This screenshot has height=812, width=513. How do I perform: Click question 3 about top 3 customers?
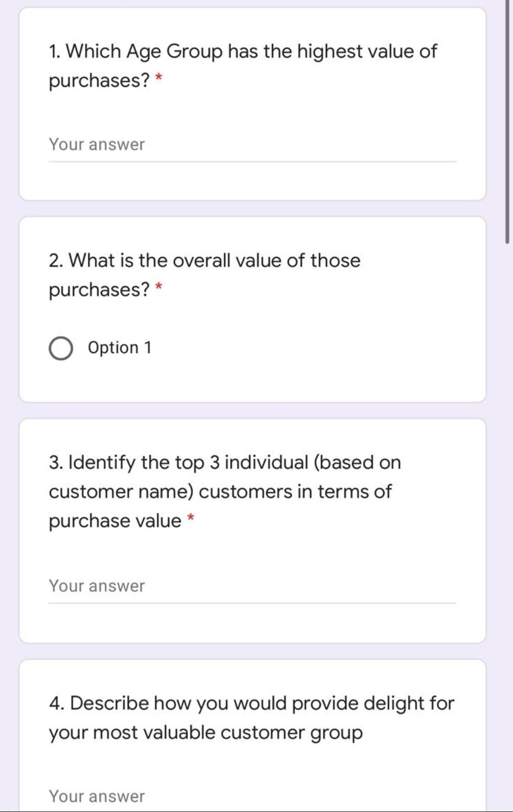pyautogui.click(x=224, y=490)
